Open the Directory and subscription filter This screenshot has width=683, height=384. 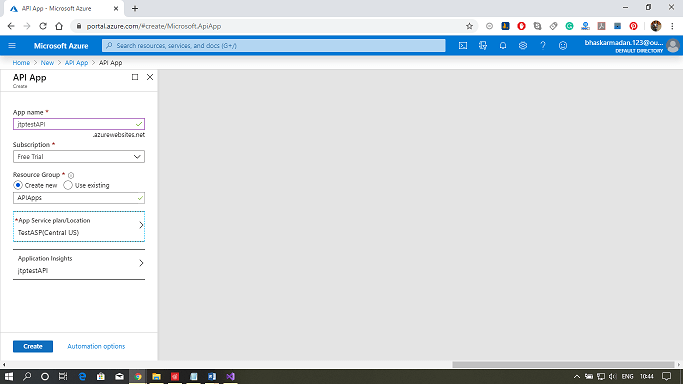click(483, 46)
